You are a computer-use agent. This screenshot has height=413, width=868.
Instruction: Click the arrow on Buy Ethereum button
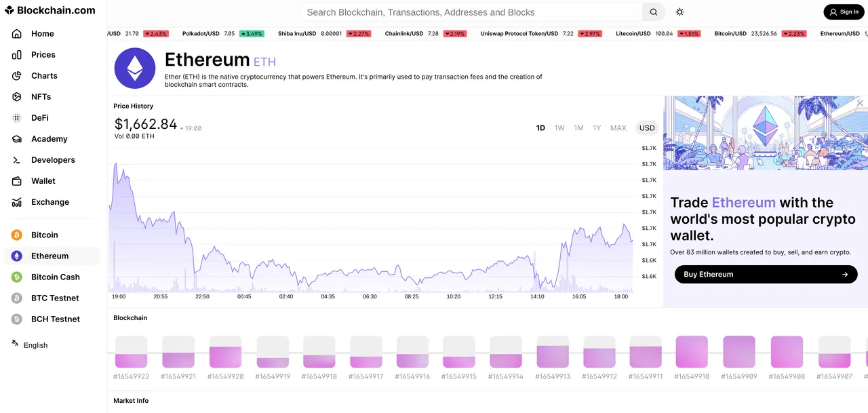point(845,275)
